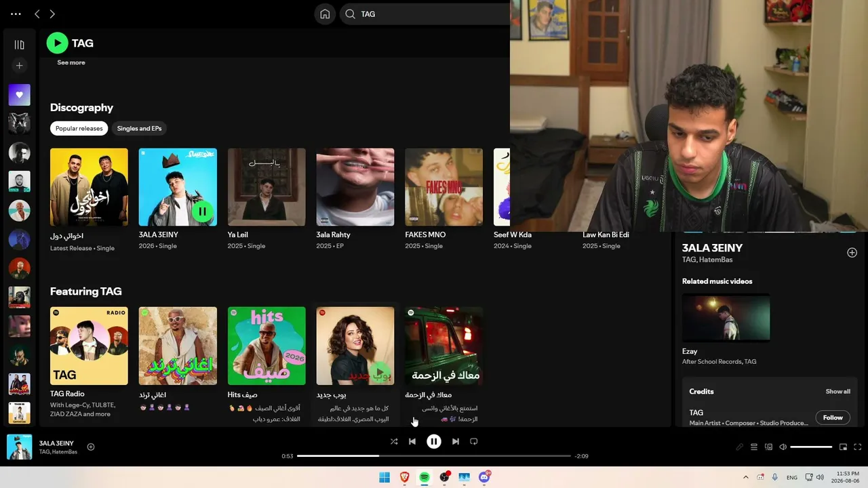Viewport: 868px width, 488px height.
Task: Show hidden system tray icons
Action: pos(746,477)
